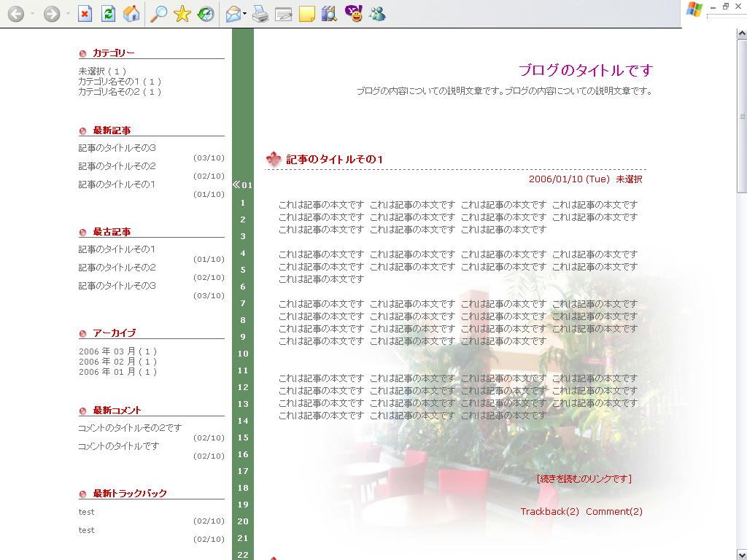Open Search with the magnifying glass icon
Viewport: 747px width, 560px height.
158,14
